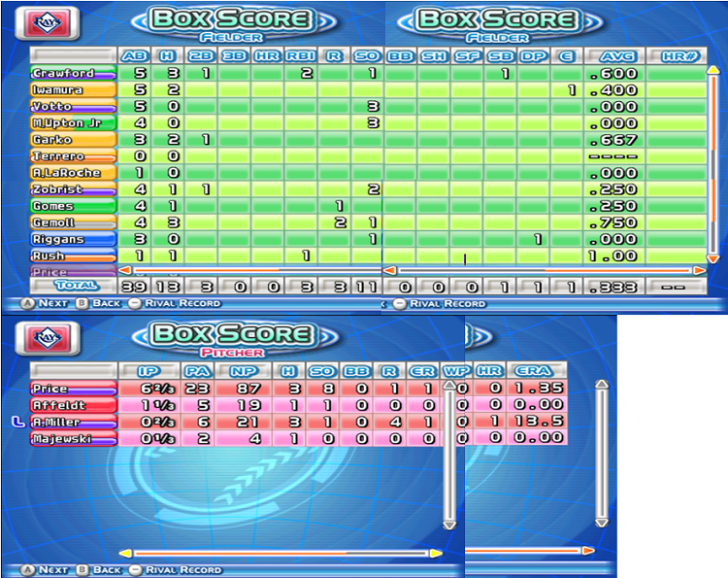Click the left arrow below the AB column
Screen dimensions: 728x578
(x=125, y=269)
